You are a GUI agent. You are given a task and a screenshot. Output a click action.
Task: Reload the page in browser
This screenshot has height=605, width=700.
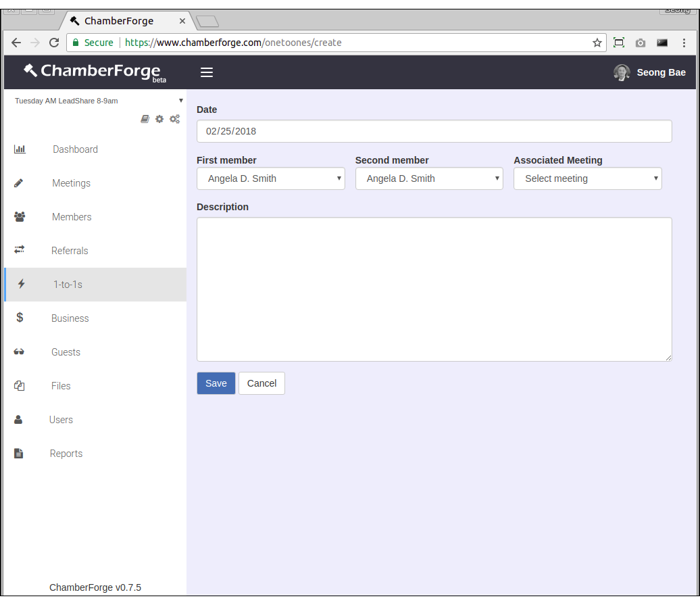54,43
